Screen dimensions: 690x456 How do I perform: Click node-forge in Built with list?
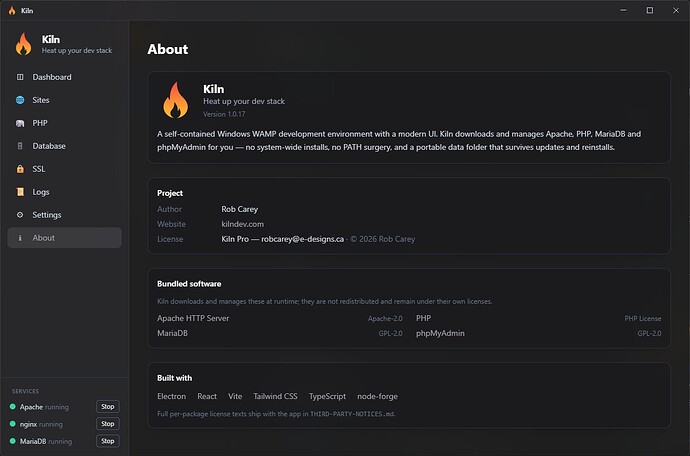click(x=378, y=396)
